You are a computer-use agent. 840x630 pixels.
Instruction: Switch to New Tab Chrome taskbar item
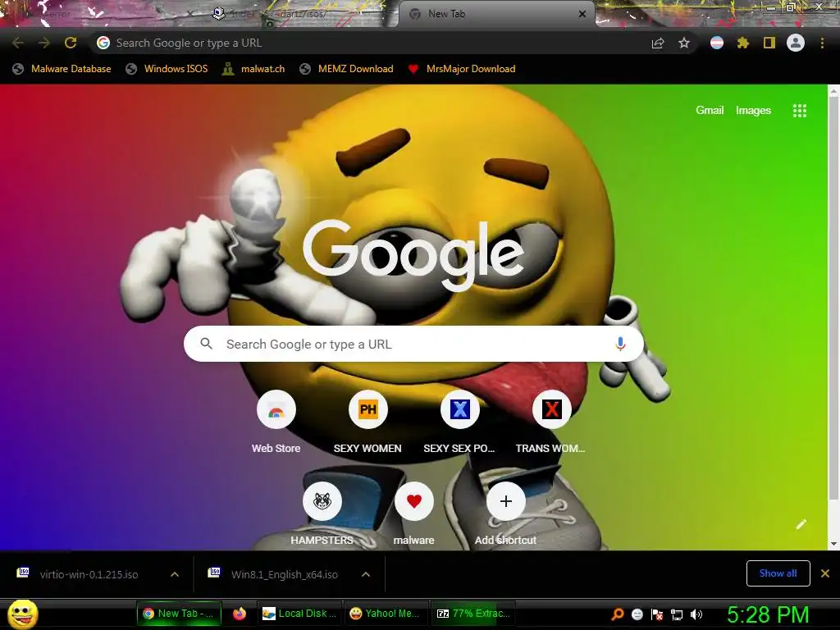click(x=179, y=614)
